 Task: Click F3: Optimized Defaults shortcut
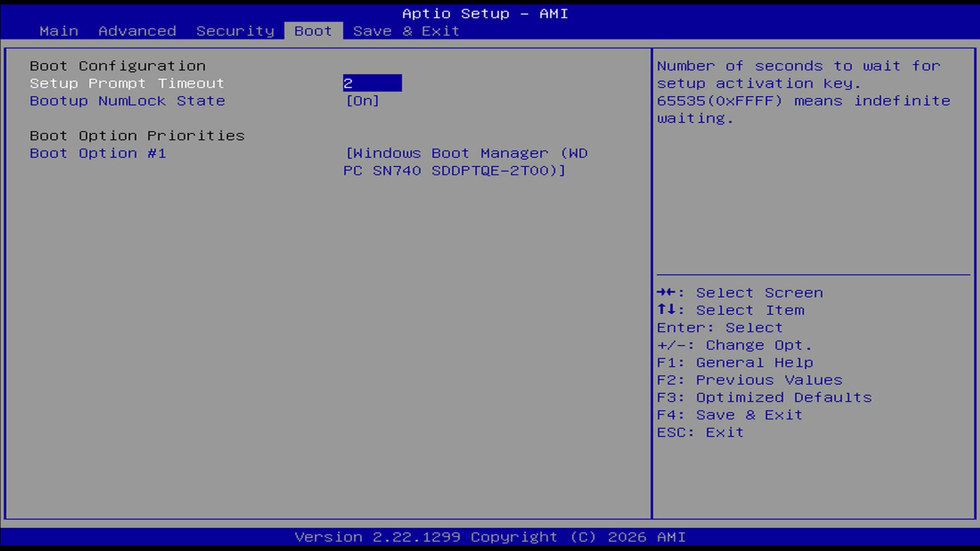764,397
